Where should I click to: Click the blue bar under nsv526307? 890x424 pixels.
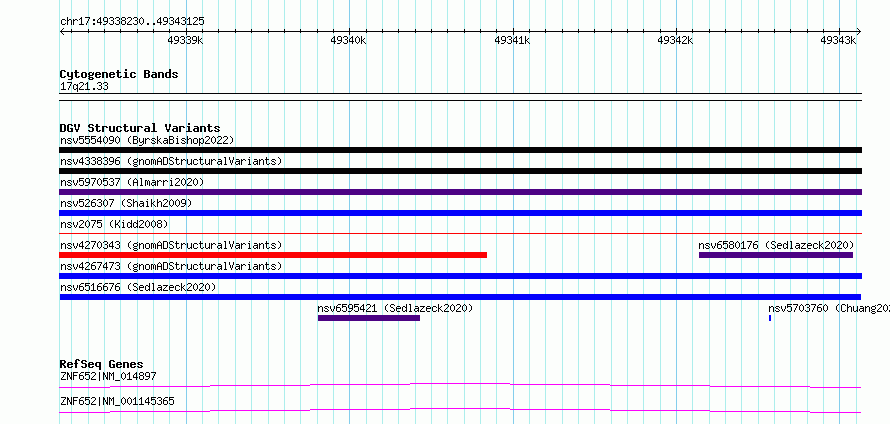pyautogui.click(x=460, y=213)
